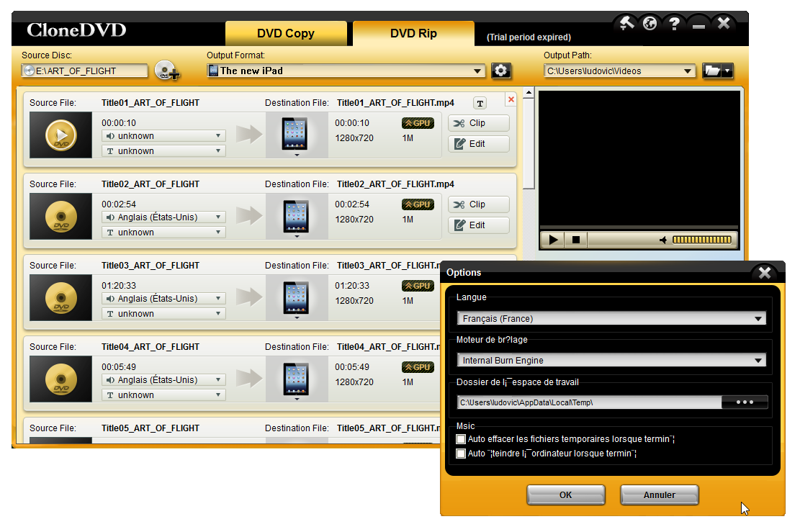
Task: Browse output path folder icon
Action: point(712,71)
